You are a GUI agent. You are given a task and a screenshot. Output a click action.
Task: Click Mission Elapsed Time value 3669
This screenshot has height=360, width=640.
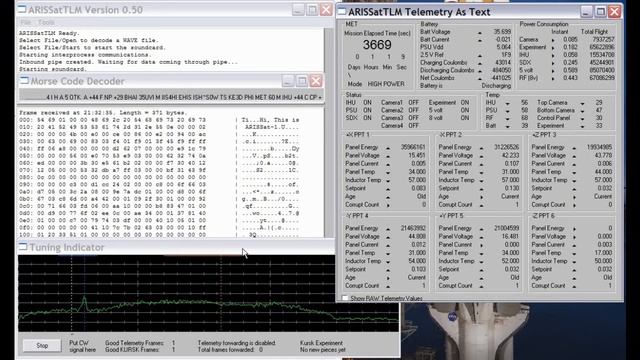pos(377,45)
